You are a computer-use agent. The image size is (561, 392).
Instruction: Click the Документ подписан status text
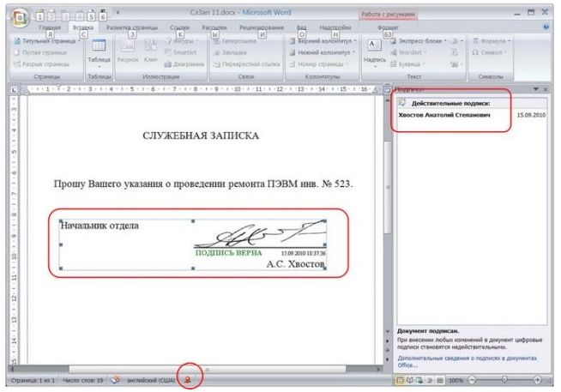click(x=428, y=331)
